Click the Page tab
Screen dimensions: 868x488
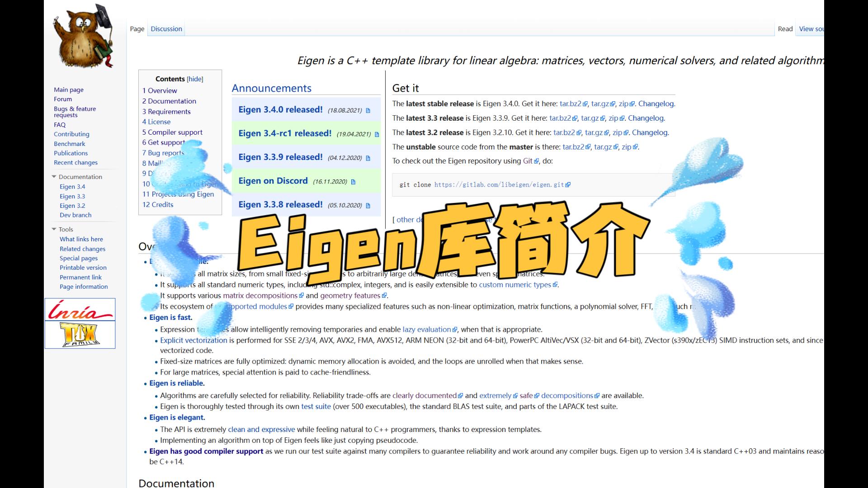tap(137, 28)
